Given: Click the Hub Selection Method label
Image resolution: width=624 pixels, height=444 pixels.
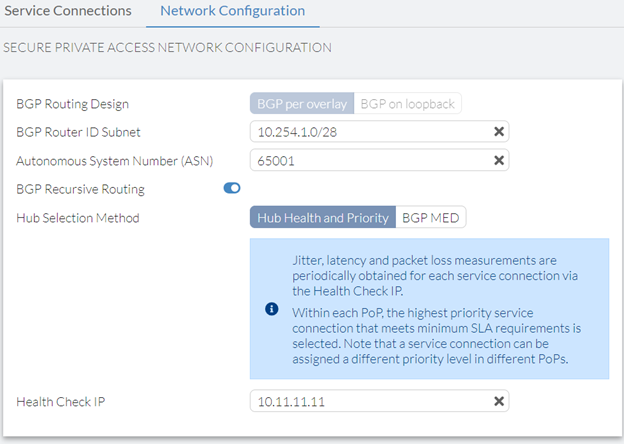Looking at the screenshot, I should tap(77, 217).
